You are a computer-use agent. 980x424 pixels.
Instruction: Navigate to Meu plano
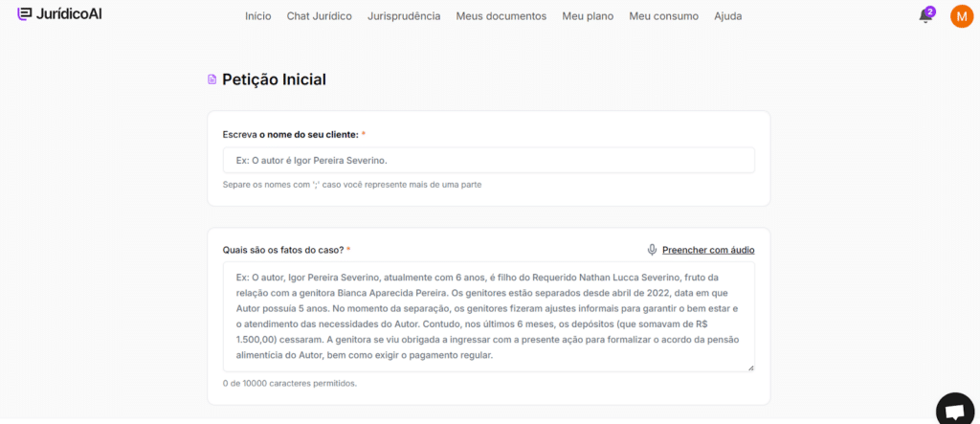(x=588, y=16)
